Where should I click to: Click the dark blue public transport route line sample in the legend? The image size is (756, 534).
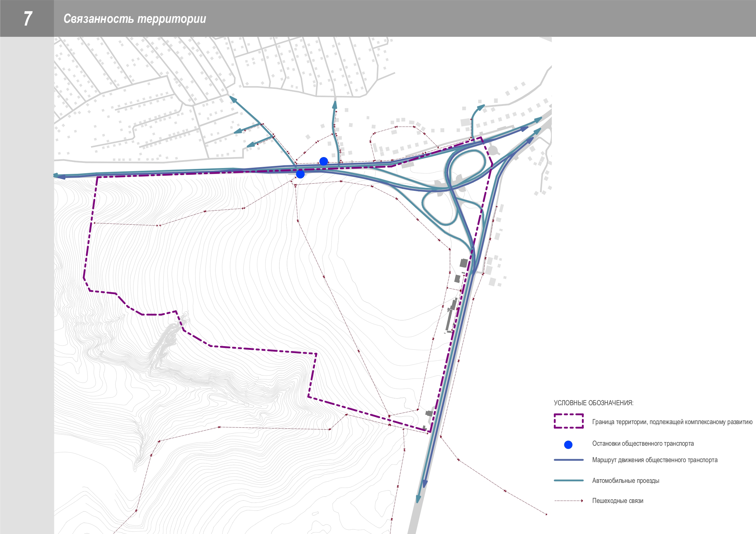(x=568, y=460)
